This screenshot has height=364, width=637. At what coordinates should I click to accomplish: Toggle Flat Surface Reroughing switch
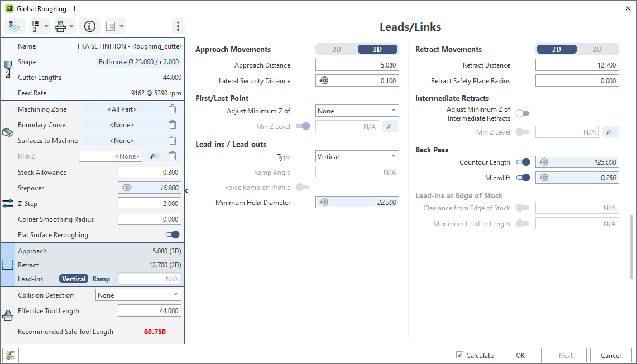[173, 234]
